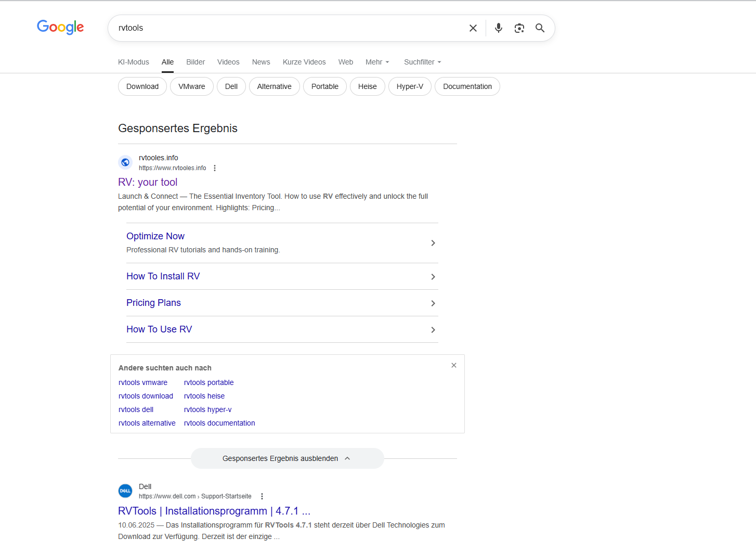Click the Google logo
The height and width of the screenshot is (552, 756).
point(60,27)
